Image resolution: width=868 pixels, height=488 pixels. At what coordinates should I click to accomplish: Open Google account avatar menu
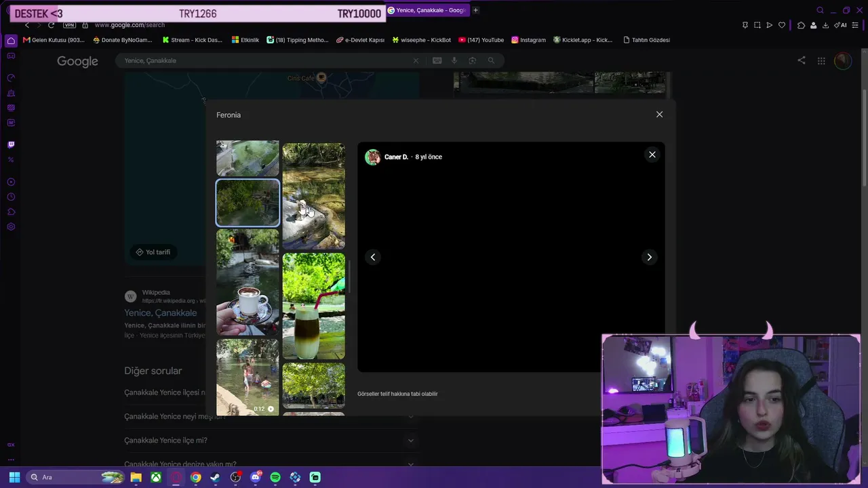842,61
